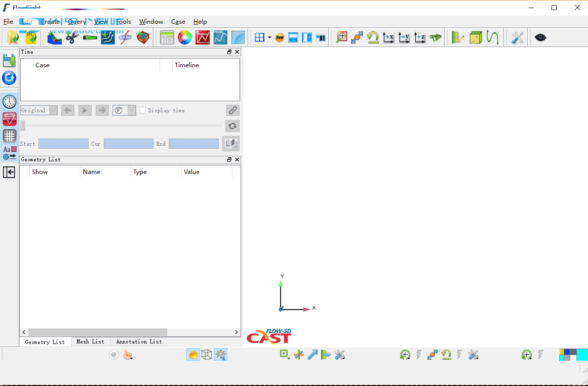This screenshot has width=588, height=386.
Task: Open the History plot tool
Action: (x=203, y=37)
